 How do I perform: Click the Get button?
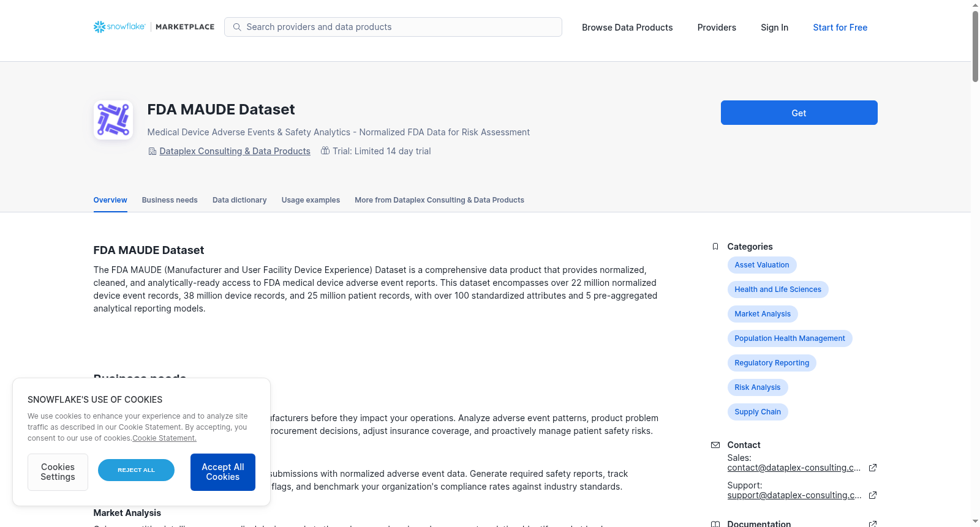pos(799,113)
